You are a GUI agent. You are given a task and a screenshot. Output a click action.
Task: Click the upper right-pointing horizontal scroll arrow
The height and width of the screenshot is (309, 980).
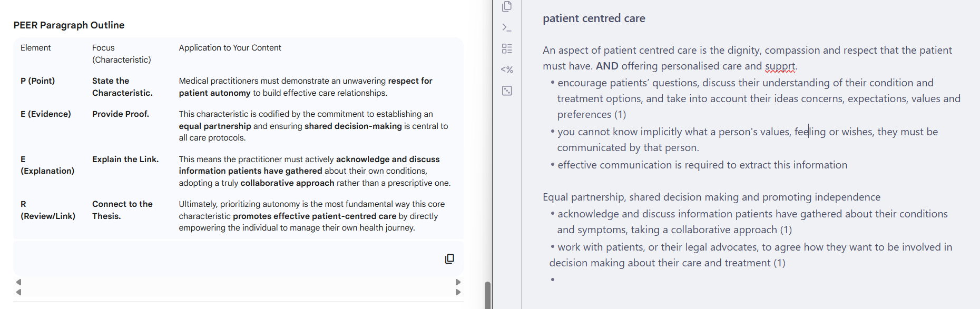(458, 282)
